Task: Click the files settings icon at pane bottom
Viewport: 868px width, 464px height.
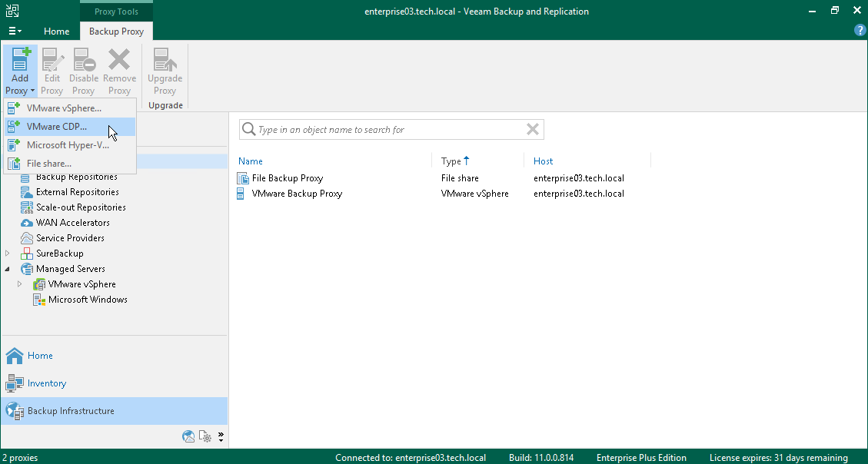Action: point(205,436)
